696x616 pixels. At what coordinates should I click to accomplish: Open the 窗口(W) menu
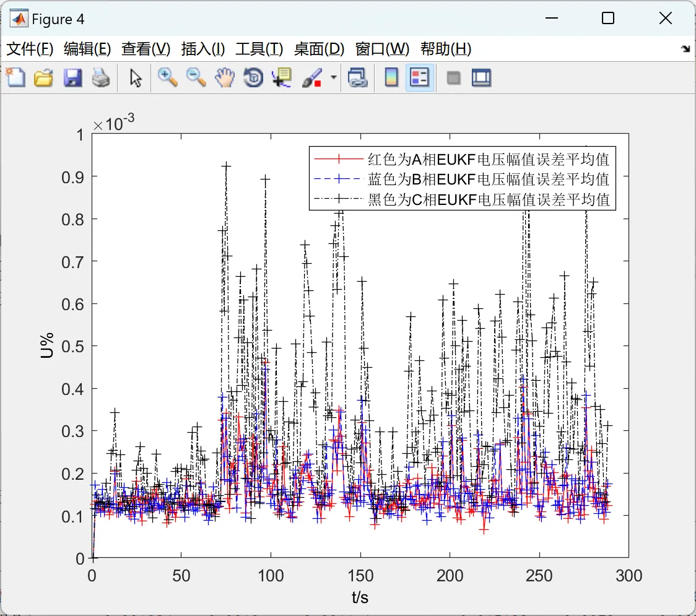point(382,49)
